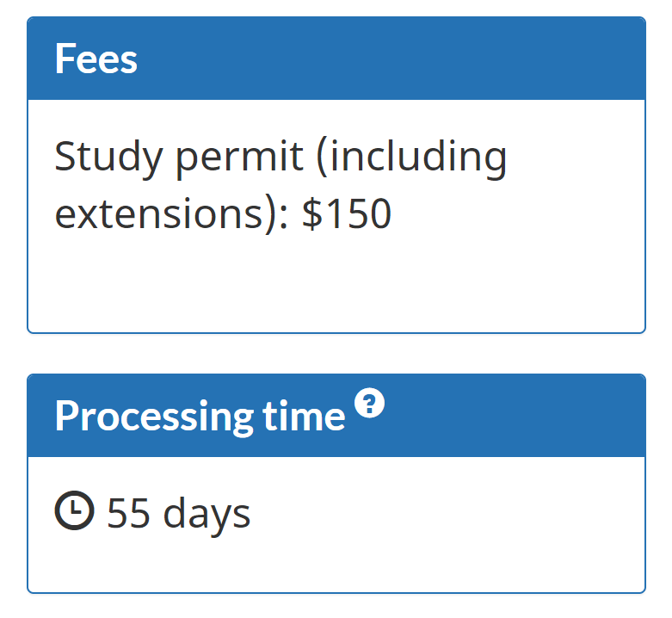Select the Fees panel heading
Image resolution: width=672 pixels, height=618 pixels.
point(96,59)
